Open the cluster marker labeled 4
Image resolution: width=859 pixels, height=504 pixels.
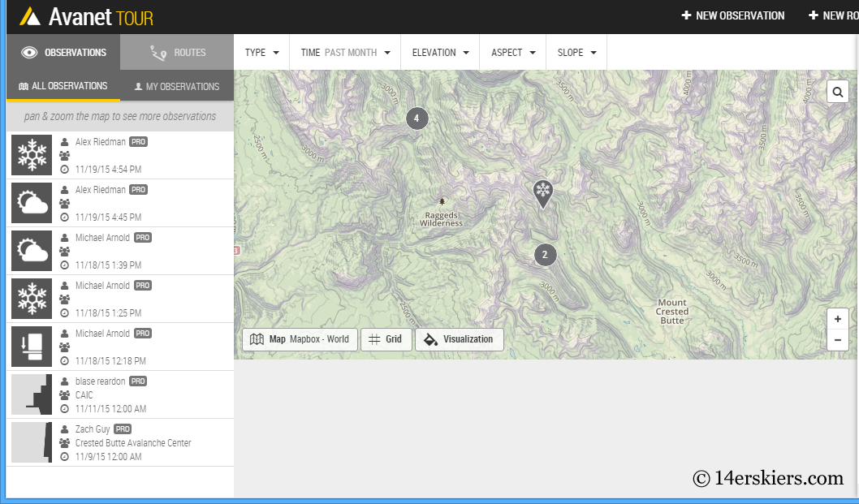point(417,118)
